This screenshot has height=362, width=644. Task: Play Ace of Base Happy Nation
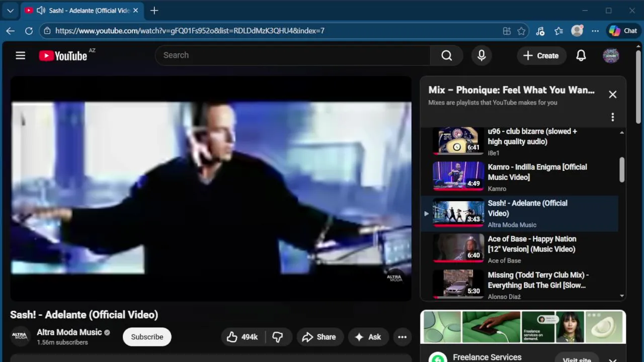[x=519, y=249]
